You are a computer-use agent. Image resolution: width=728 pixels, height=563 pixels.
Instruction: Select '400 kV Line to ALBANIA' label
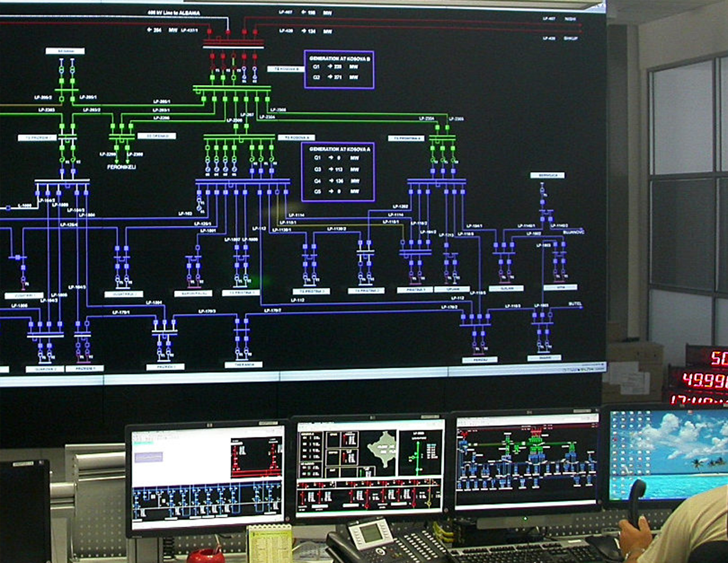click(174, 13)
